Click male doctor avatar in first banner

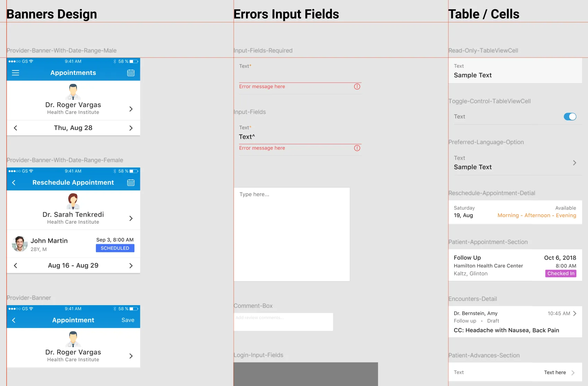coord(73,92)
